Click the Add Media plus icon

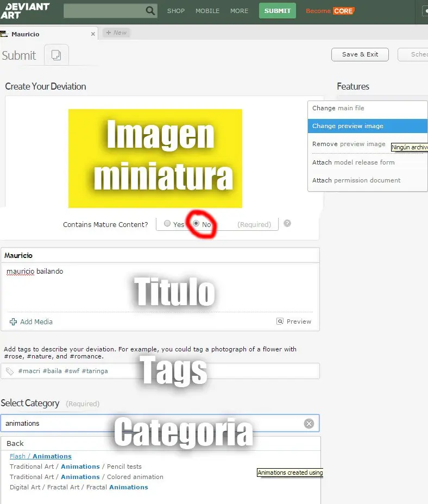tap(13, 322)
